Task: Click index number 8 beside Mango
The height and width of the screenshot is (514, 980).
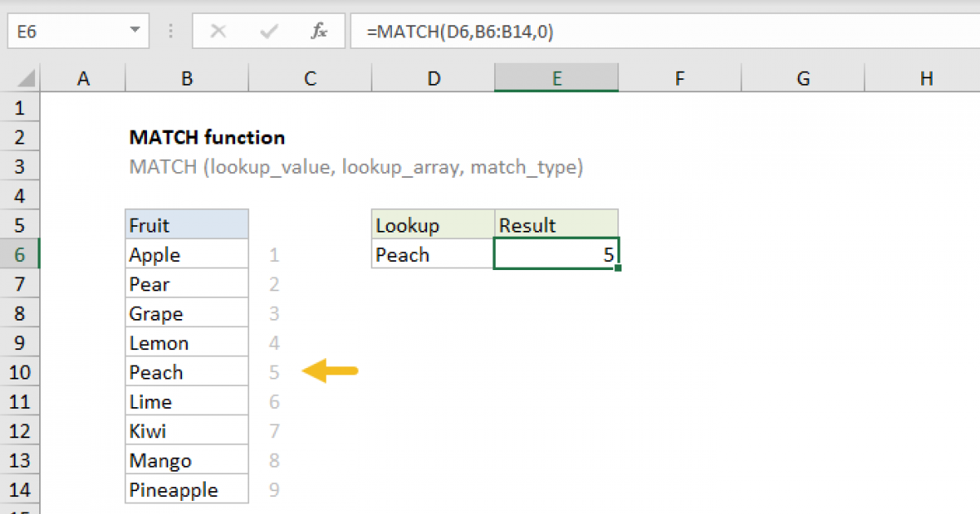Action: tap(274, 461)
